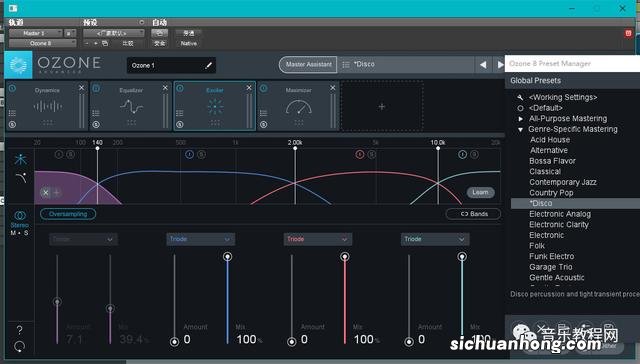Open Dynamics module preset list icon

pos(12,113)
